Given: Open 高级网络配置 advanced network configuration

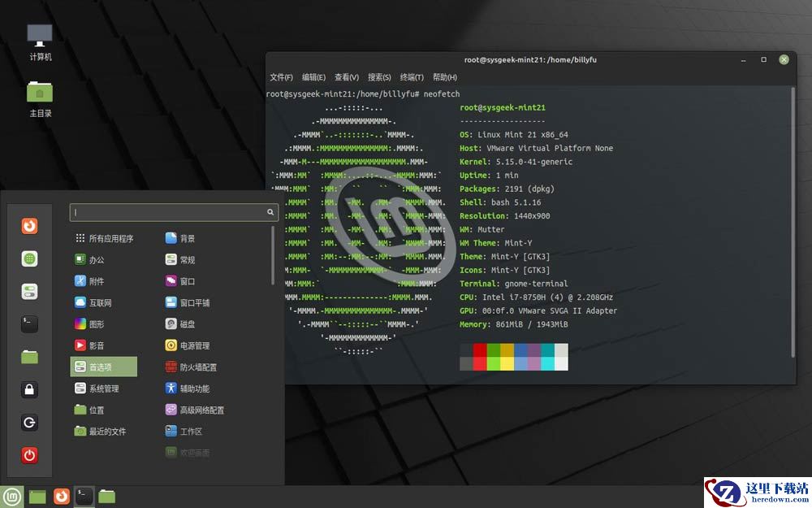Looking at the screenshot, I should coord(195,410).
